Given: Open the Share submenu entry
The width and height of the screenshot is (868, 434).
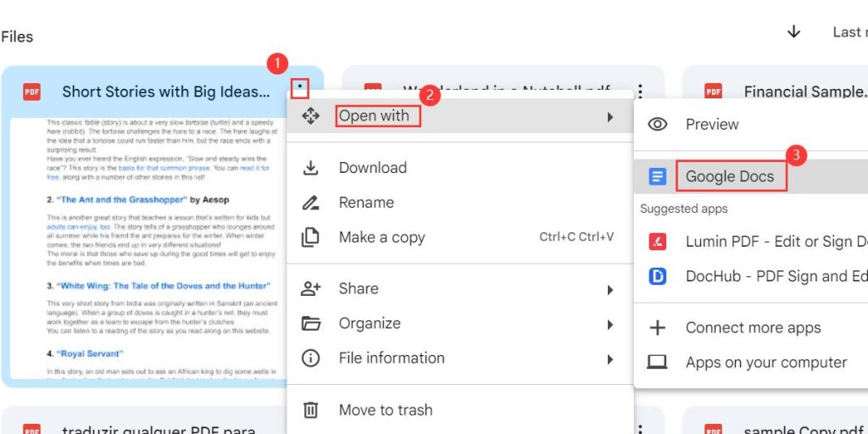Looking at the screenshot, I should [460, 288].
